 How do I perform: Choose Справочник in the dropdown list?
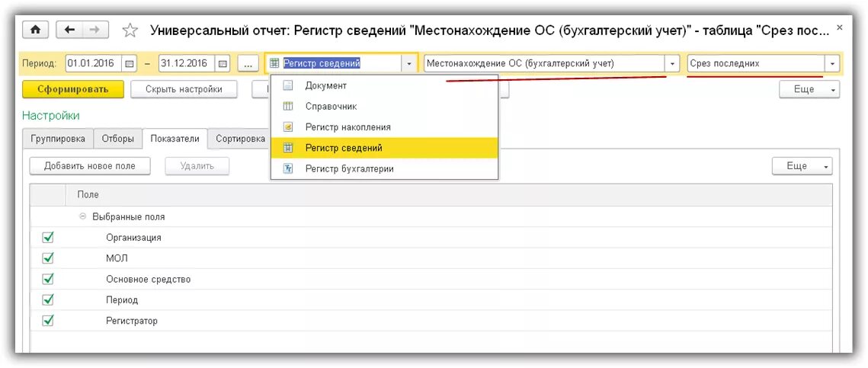click(385, 106)
